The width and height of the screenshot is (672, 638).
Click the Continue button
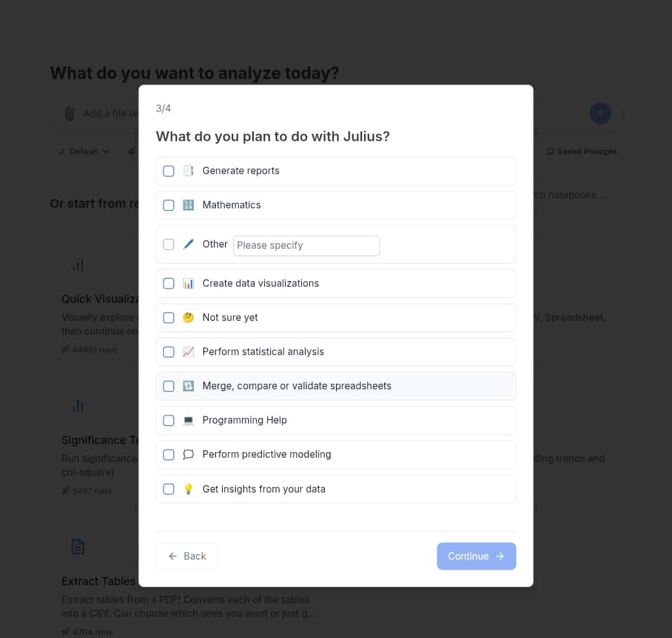[476, 556]
